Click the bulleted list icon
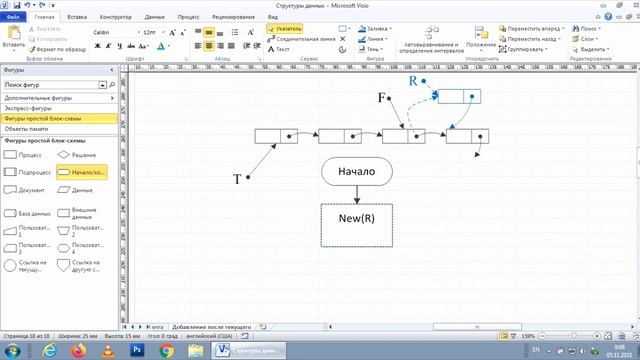The height and width of the screenshot is (360, 640). pyautogui.click(x=235, y=32)
